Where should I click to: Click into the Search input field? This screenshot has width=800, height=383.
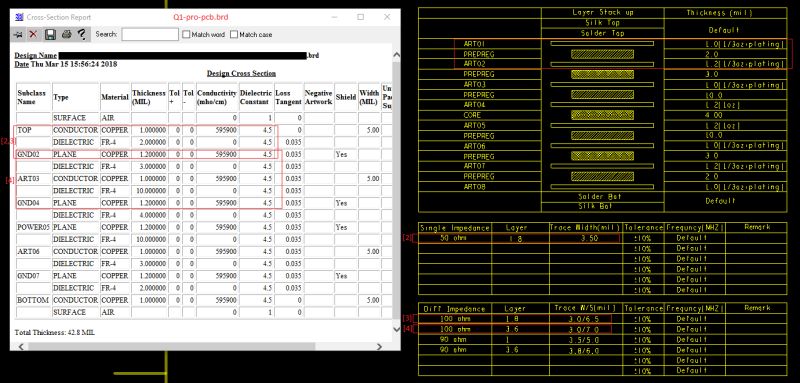coord(150,35)
